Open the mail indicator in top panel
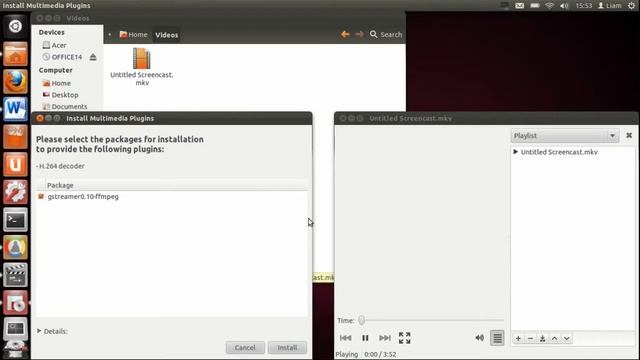The width and height of the screenshot is (640, 360). (519, 5)
